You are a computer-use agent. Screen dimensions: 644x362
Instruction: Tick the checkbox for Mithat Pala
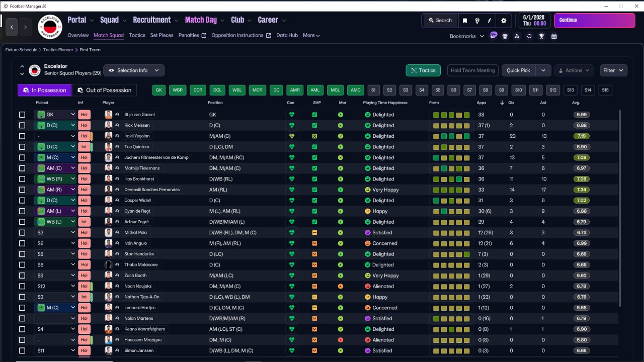pos(22,233)
